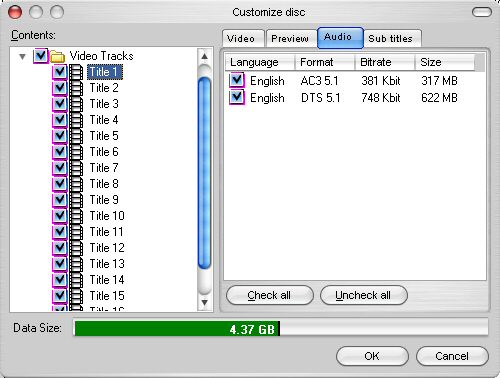
Task: Click the Video Tracks folder icon
Action: (x=58, y=56)
